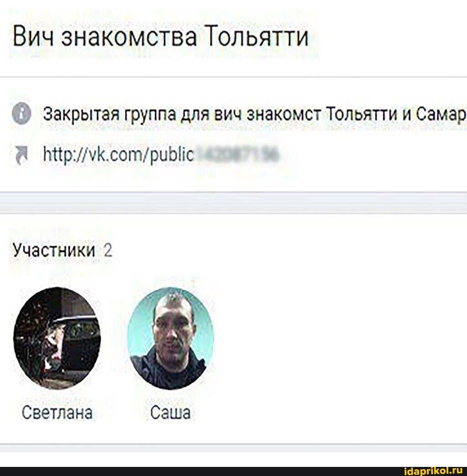Click the members count number 2
The image size is (467, 476).
tap(108, 251)
